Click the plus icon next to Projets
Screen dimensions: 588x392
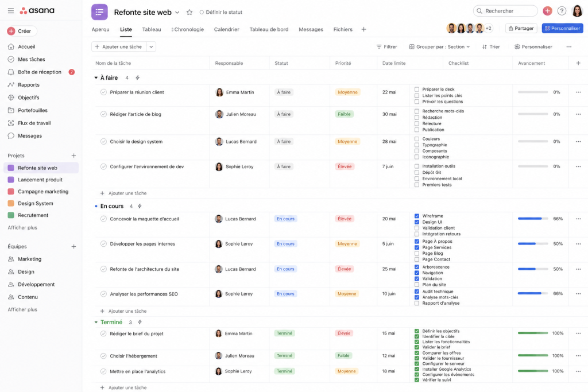(73, 156)
